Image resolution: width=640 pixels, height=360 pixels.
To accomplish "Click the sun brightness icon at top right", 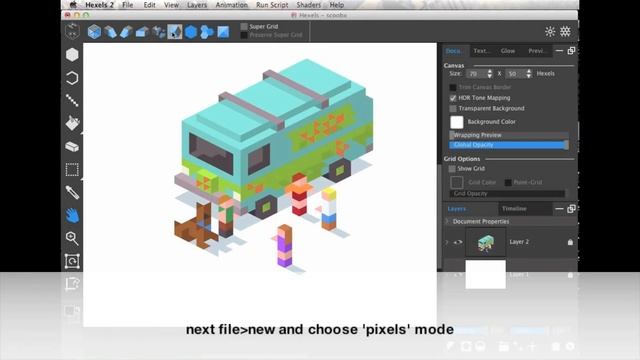I will 550,31.
